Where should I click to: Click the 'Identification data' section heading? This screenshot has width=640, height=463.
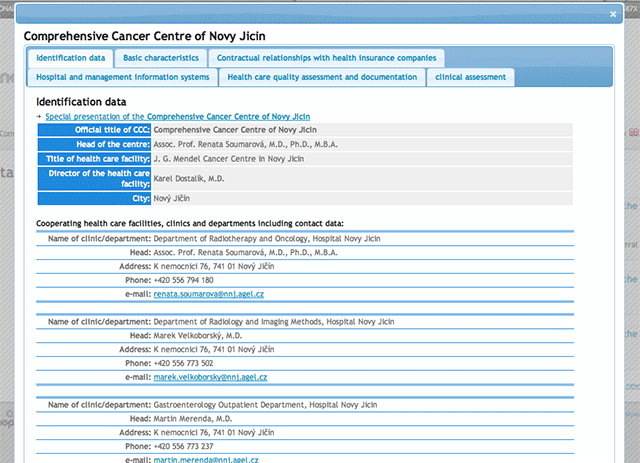point(81,102)
